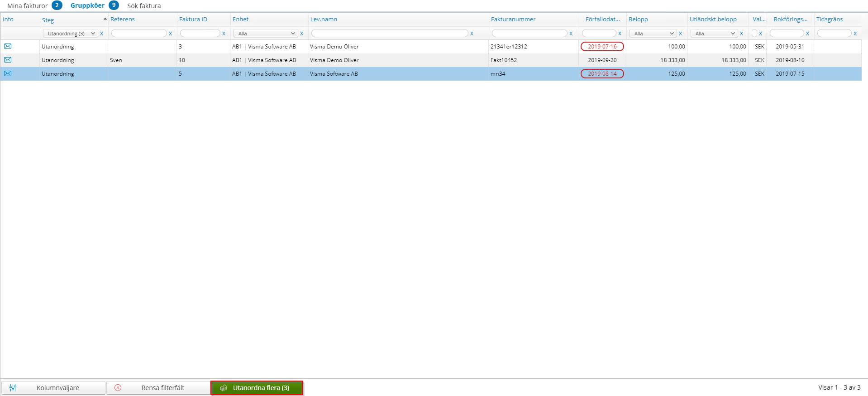Image resolution: width=868 pixels, height=396 pixels.
Task: Clear the Förfallodatum filter with its x
Action: [620, 34]
